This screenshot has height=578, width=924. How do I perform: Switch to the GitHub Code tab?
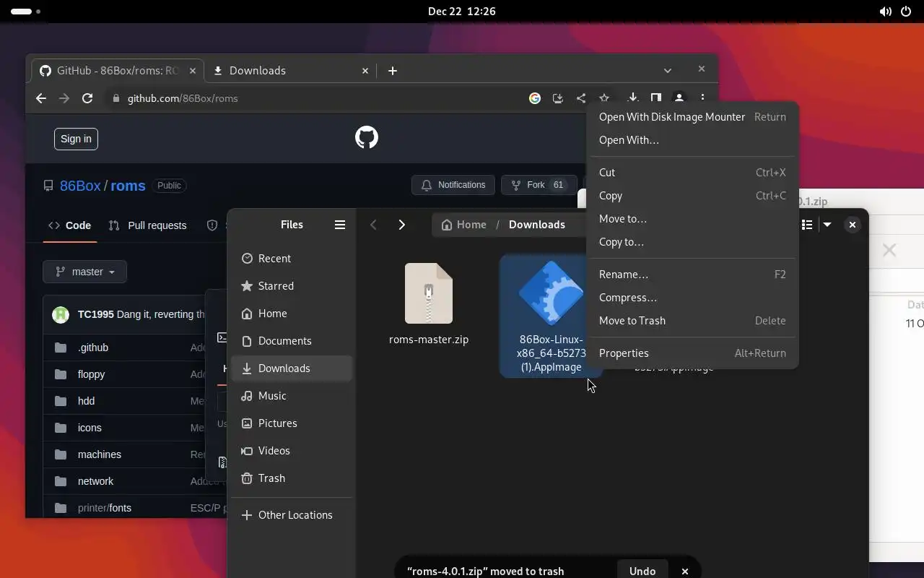coord(70,225)
